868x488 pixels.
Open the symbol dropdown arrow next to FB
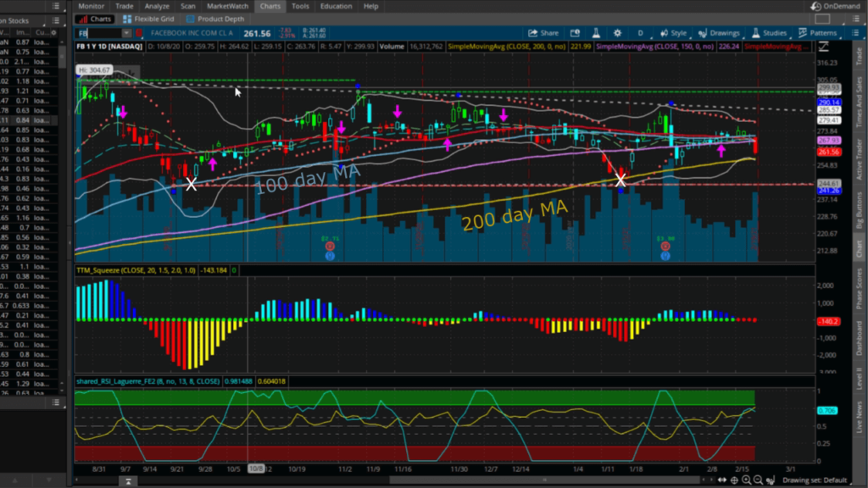[x=126, y=33]
